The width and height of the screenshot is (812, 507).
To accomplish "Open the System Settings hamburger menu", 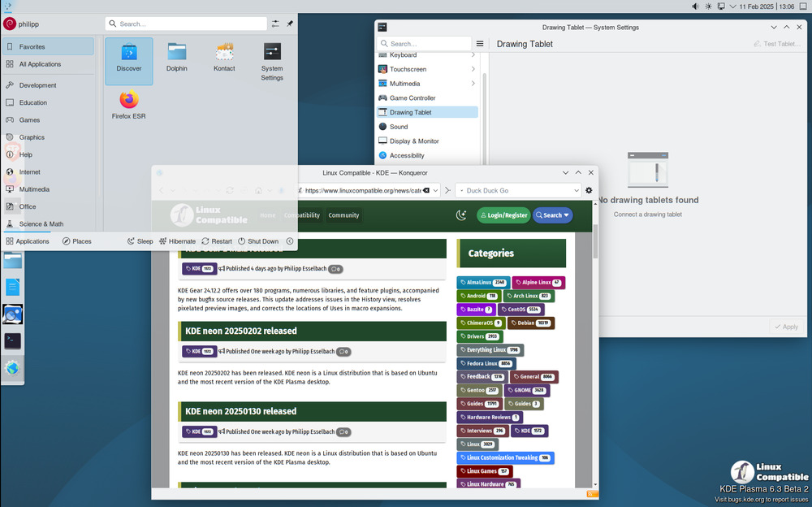I will 480,44.
